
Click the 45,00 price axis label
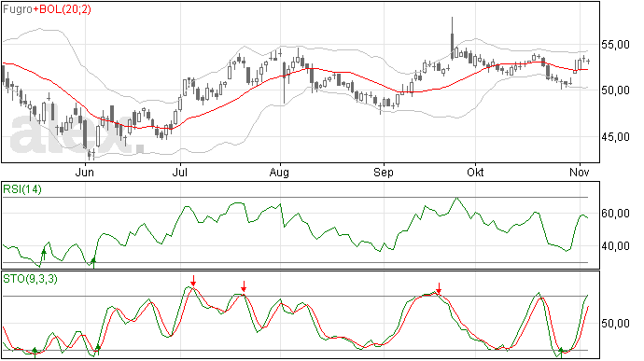[x=615, y=137]
